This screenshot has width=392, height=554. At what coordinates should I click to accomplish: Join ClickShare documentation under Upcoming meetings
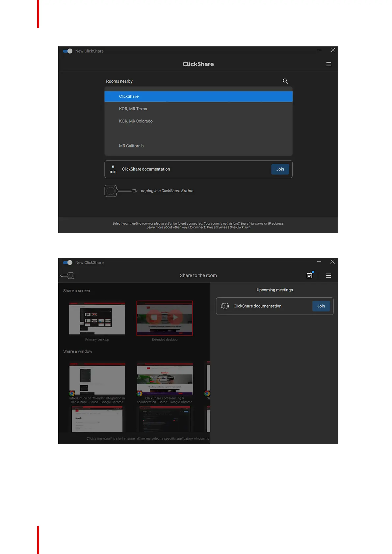tap(321, 306)
